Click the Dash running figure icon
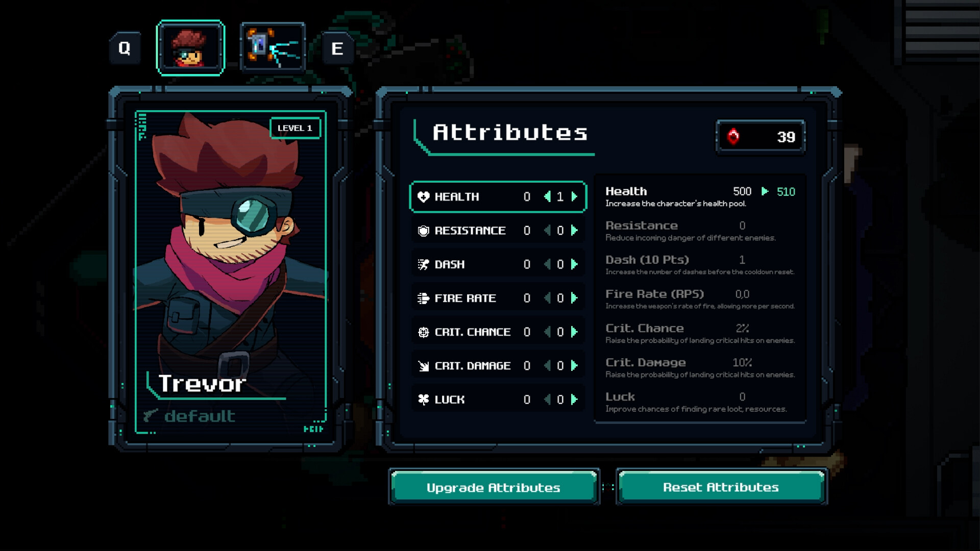The image size is (980, 551). [423, 264]
